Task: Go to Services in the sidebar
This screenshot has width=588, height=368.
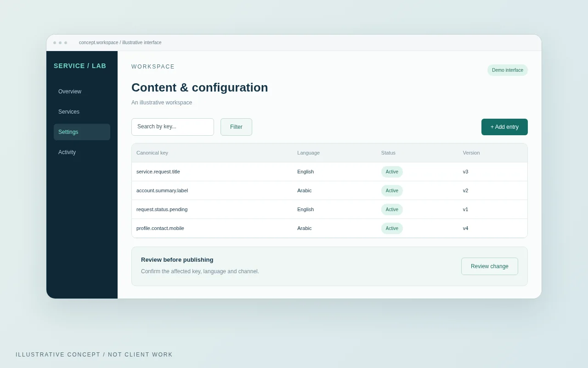Action: [x=82, y=112]
